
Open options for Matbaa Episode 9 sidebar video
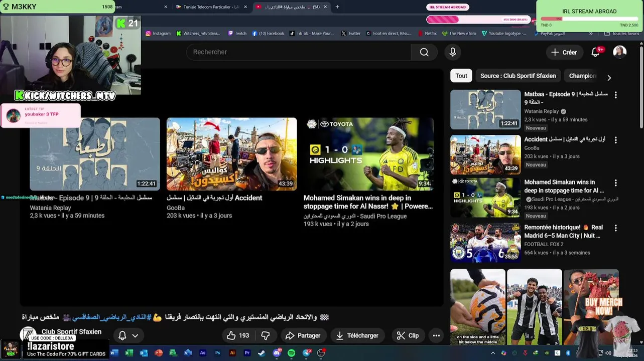tap(615, 95)
